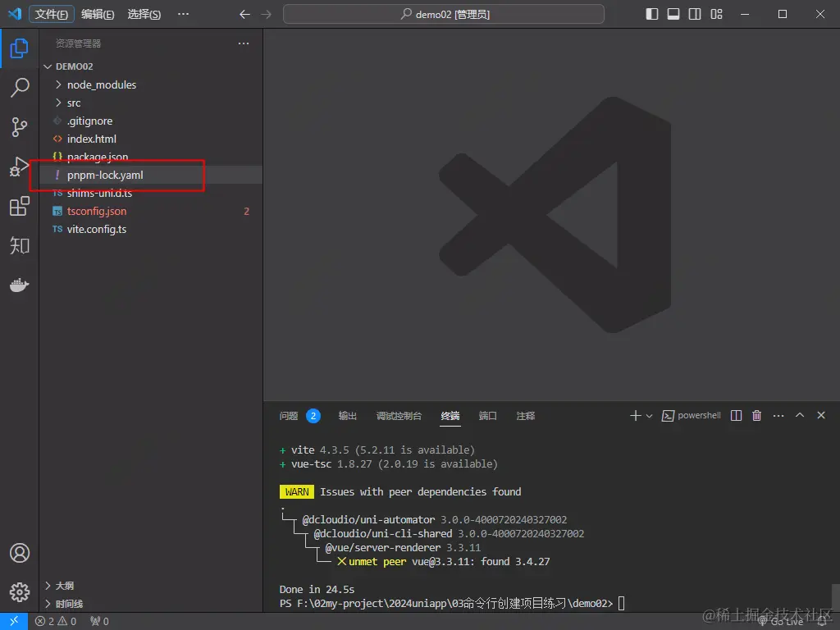Go forward with the right arrow
840x630 pixels.
click(267, 15)
